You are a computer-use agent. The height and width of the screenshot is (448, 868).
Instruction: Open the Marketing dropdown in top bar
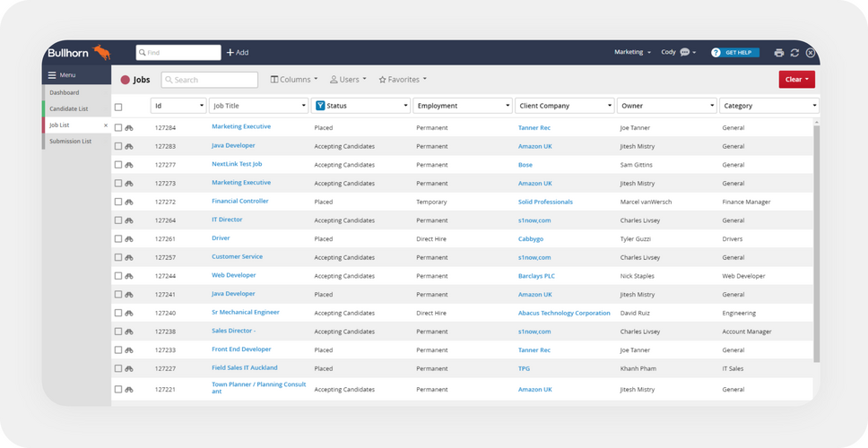pos(632,52)
